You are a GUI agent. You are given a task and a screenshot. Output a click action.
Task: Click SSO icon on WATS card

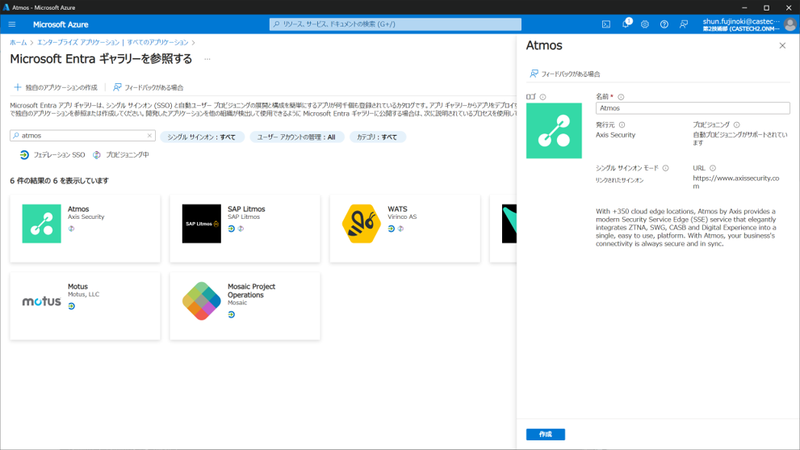[391, 229]
